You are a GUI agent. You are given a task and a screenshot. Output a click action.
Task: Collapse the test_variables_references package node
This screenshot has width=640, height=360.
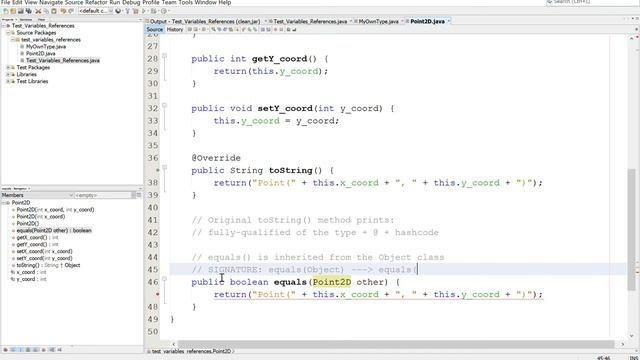(x=13, y=40)
